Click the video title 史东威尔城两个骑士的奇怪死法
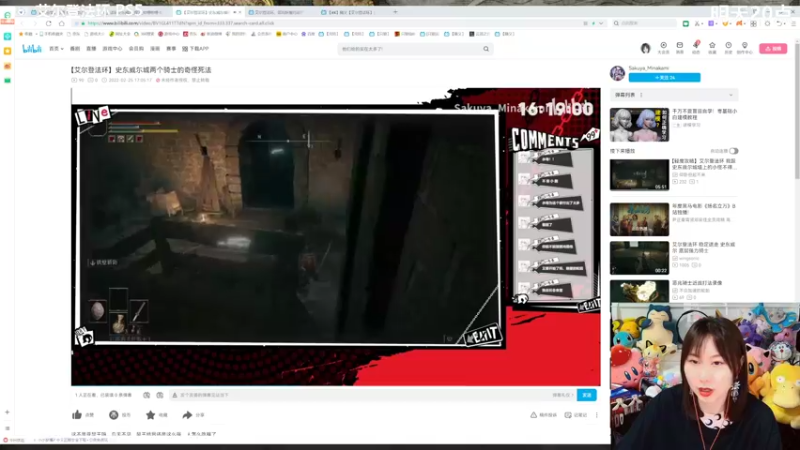This screenshot has height=450, width=800. click(141, 70)
